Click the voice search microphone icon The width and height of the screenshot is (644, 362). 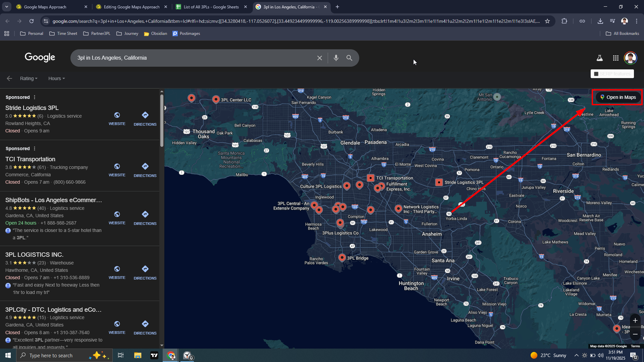click(x=336, y=58)
